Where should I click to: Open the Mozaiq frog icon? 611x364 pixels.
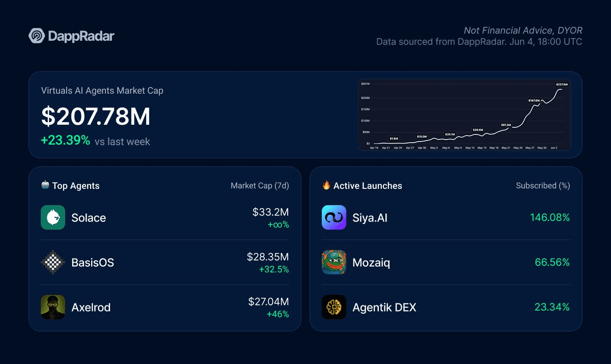(x=334, y=262)
